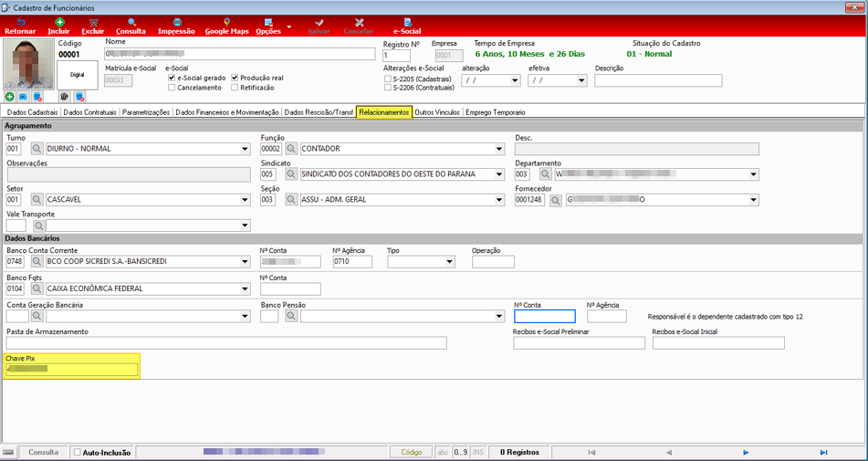
Task: Click the search icon beside Turno code
Action: click(x=37, y=149)
